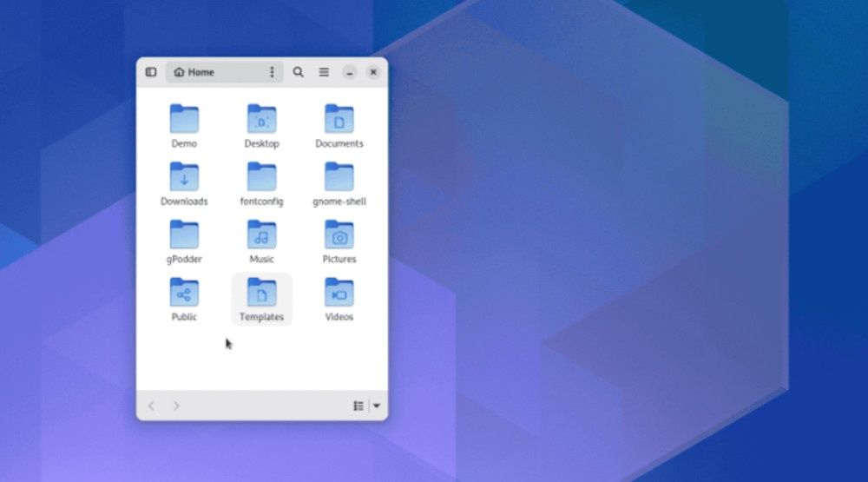Click the "Downloads" folder label
This screenshot has width=868, height=482.
pos(184,201)
